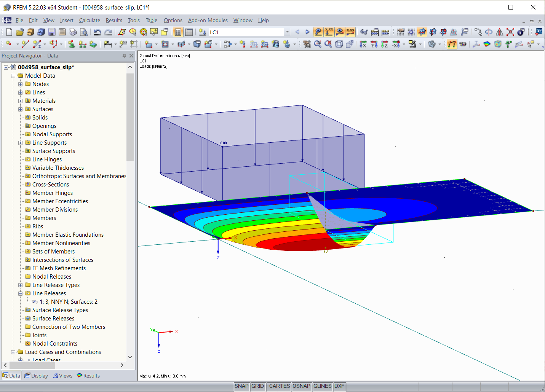Image resolution: width=545 pixels, height=392 pixels.
Task: Open the LC1 load case dropdown
Action: coord(288,32)
